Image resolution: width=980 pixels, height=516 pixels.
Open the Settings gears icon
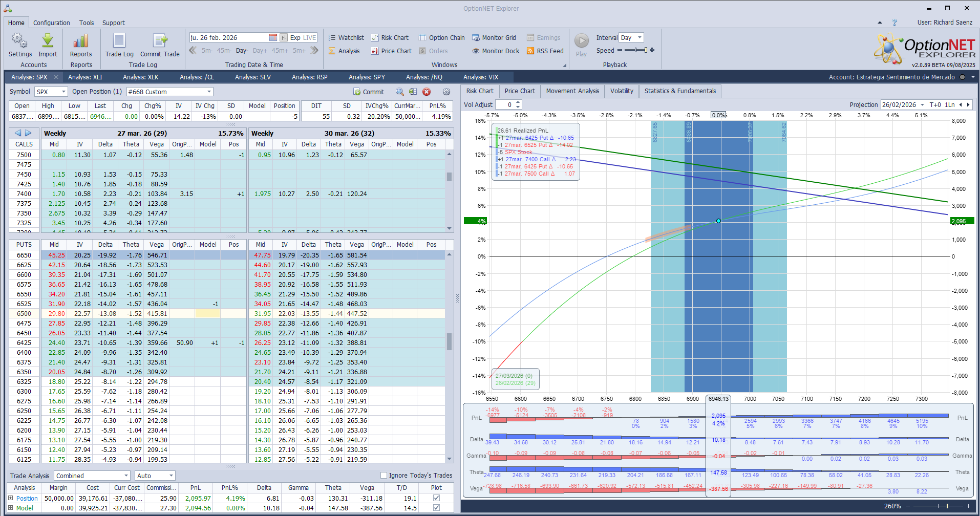coord(20,40)
